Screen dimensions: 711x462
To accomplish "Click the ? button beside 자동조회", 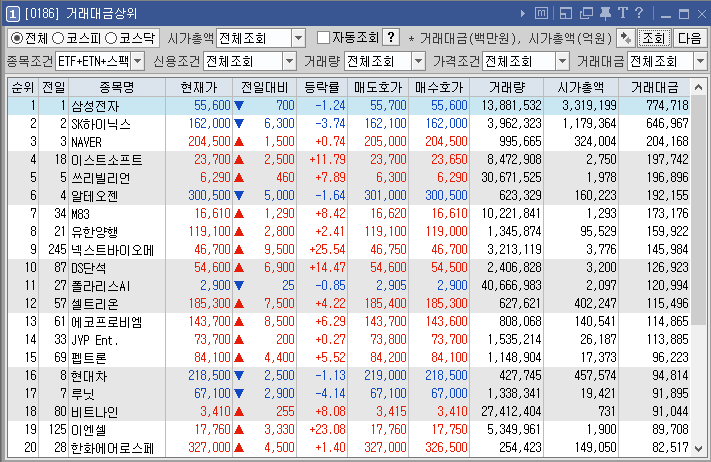I will click(391, 37).
